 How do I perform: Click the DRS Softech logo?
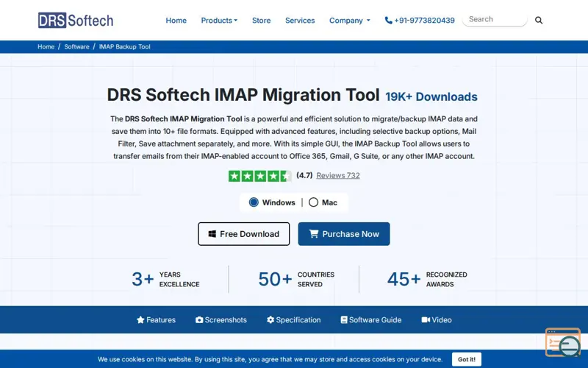pyautogui.click(x=76, y=21)
